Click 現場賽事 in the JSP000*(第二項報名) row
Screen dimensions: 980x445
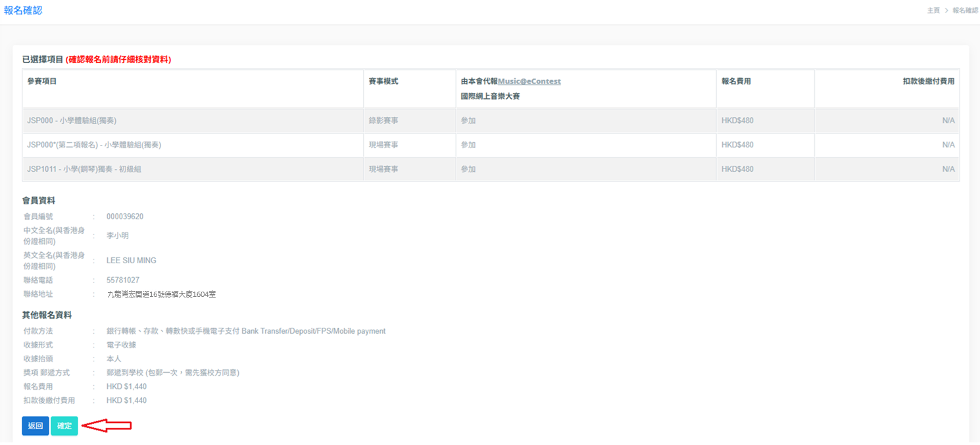(383, 145)
